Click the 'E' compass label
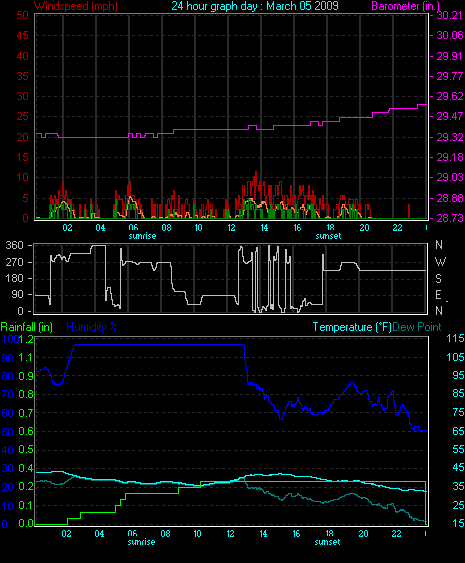 (438, 295)
